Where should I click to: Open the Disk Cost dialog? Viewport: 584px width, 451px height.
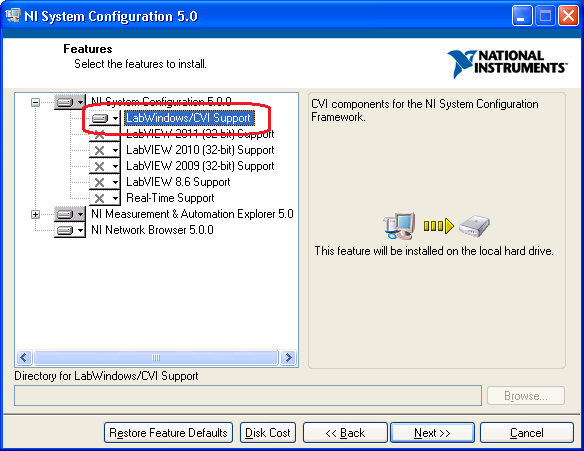(x=268, y=433)
